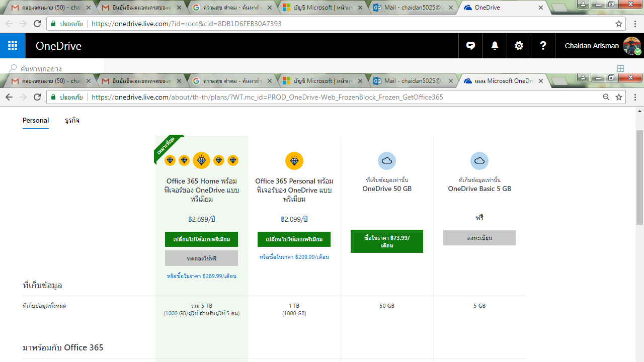This screenshot has height=362, width=644.
Task: Open the OneDrive app launcher waffle icon
Action: (x=13, y=46)
